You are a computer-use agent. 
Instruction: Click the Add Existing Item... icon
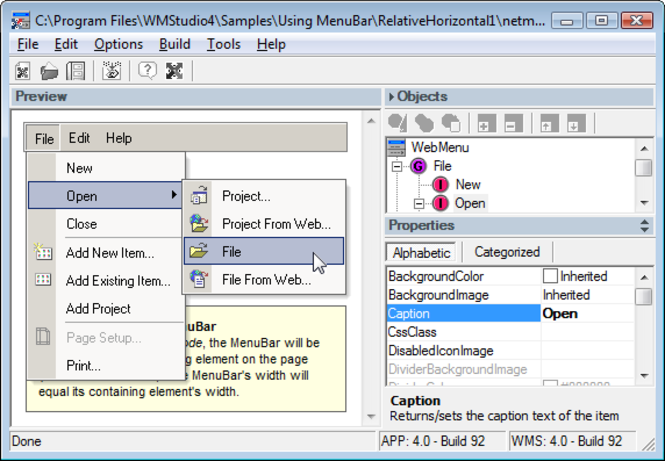(x=43, y=279)
